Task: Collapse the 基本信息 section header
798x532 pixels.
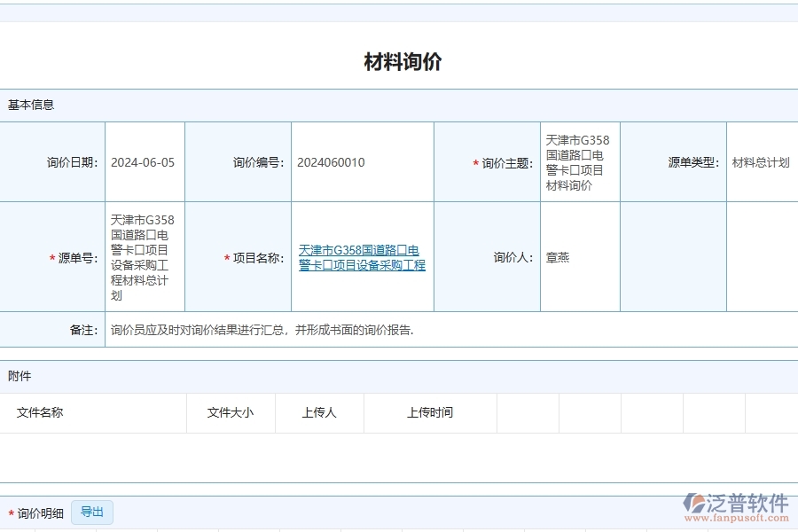Action: [31, 105]
